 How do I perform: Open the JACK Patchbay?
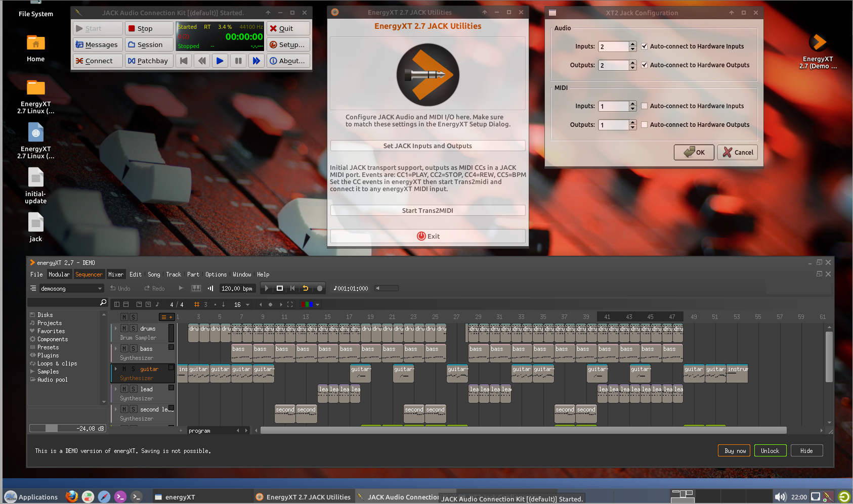click(x=149, y=61)
